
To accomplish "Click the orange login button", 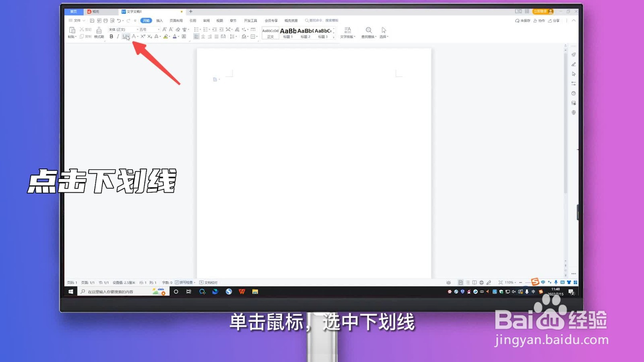I will 543,11.
